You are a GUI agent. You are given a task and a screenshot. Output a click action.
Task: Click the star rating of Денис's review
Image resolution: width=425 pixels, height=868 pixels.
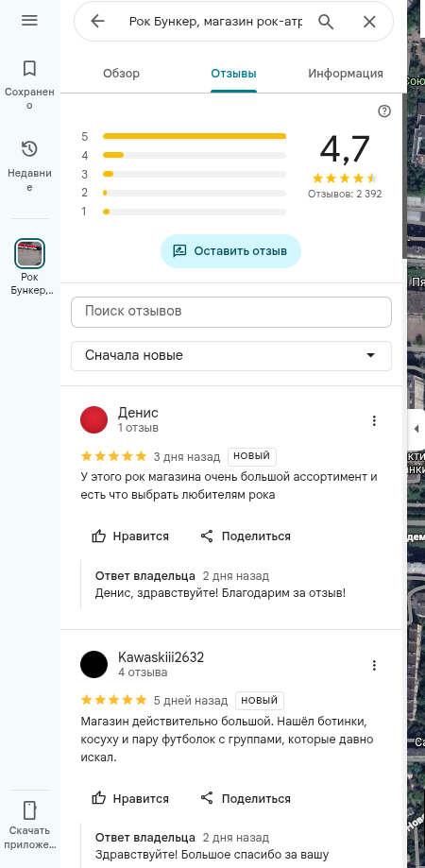pos(114,457)
